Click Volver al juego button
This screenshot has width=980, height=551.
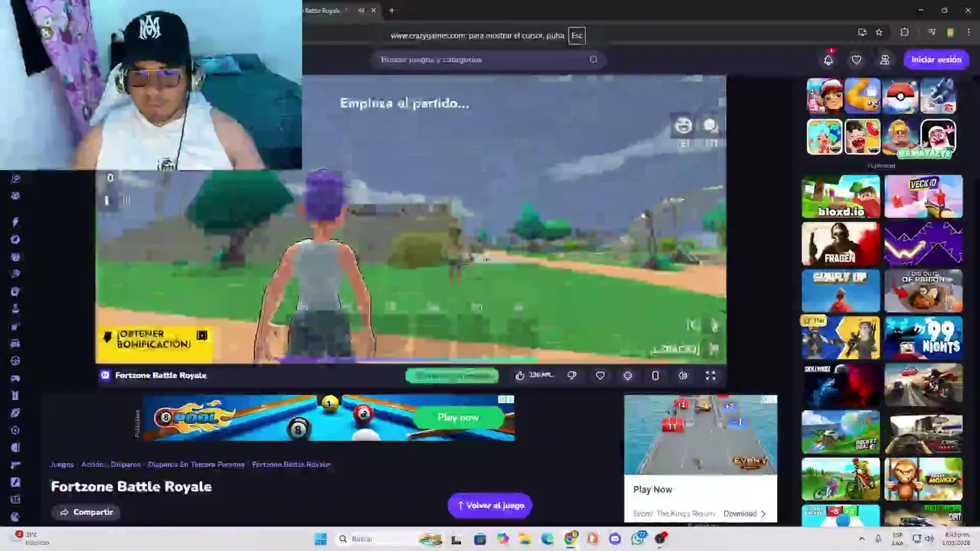[490, 505]
